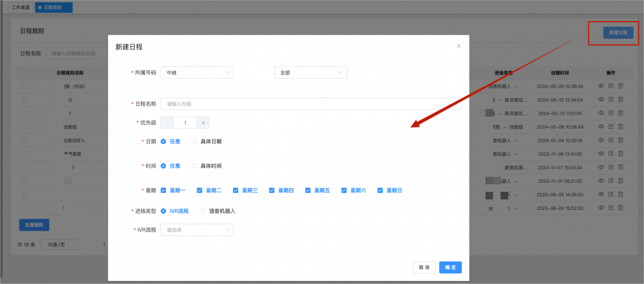
Task: Open the 所属号码 中继 dropdown
Action: (197, 73)
